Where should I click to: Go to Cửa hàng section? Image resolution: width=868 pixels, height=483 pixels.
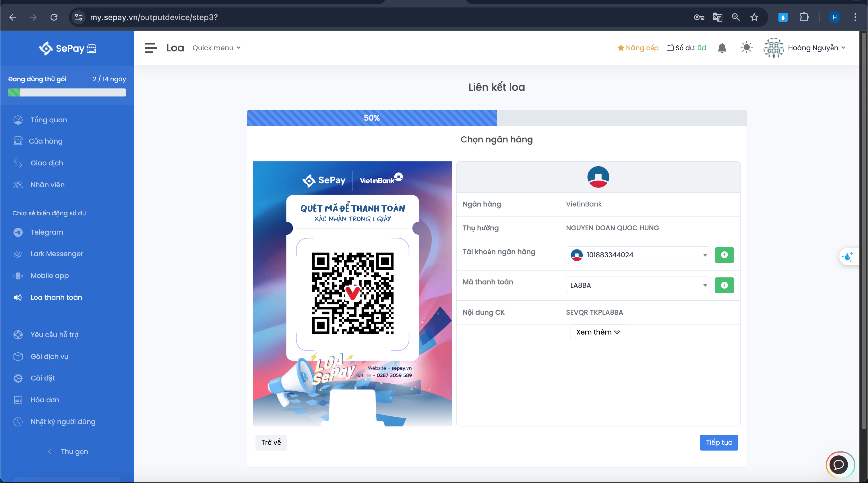45,141
